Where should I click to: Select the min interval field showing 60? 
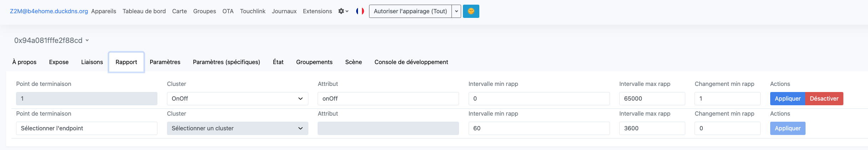tap(539, 128)
